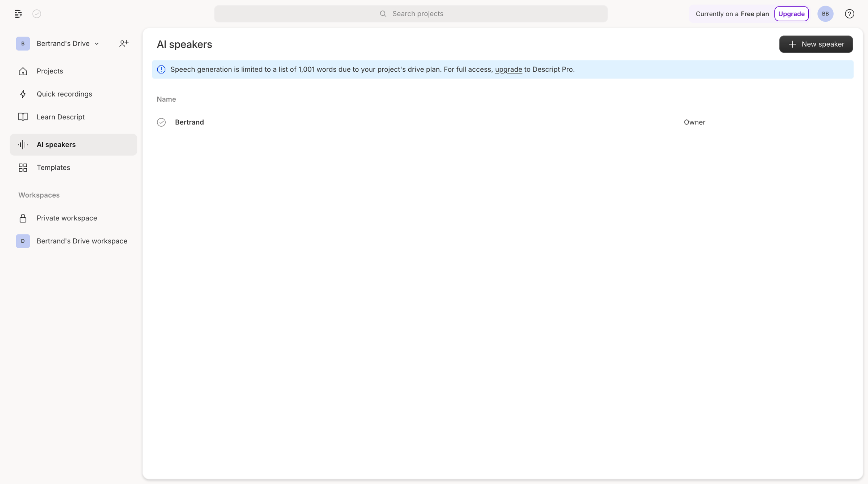The width and height of the screenshot is (868, 484).
Task: Select AI speakers in the sidebar
Action: coord(73,145)
